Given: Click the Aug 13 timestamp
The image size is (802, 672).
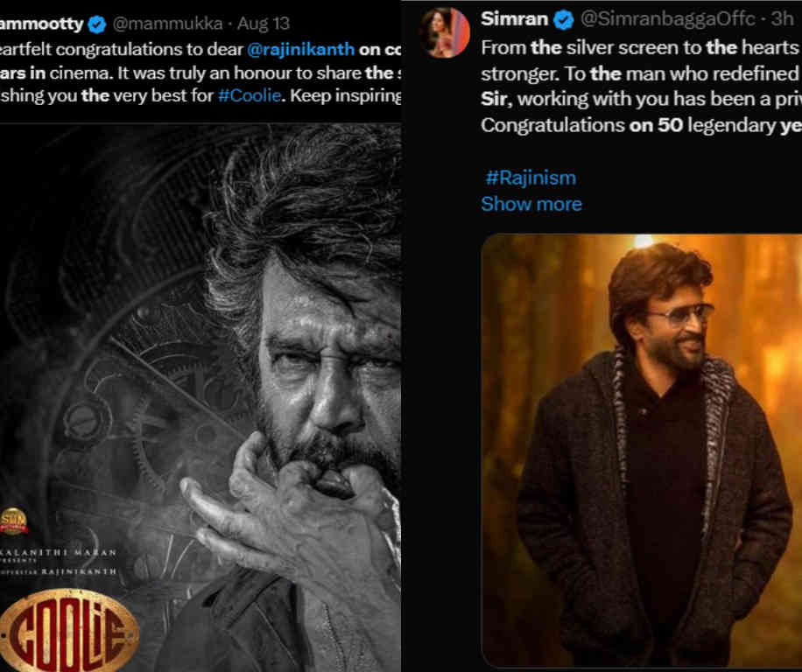Looking at the screenshot, I should 263,23.
